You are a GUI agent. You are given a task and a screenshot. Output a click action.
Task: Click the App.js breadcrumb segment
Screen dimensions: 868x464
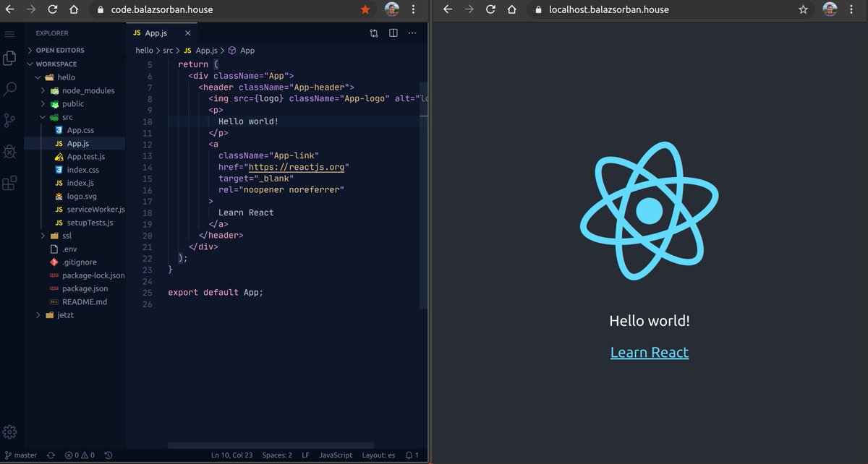tap(200, 51)
